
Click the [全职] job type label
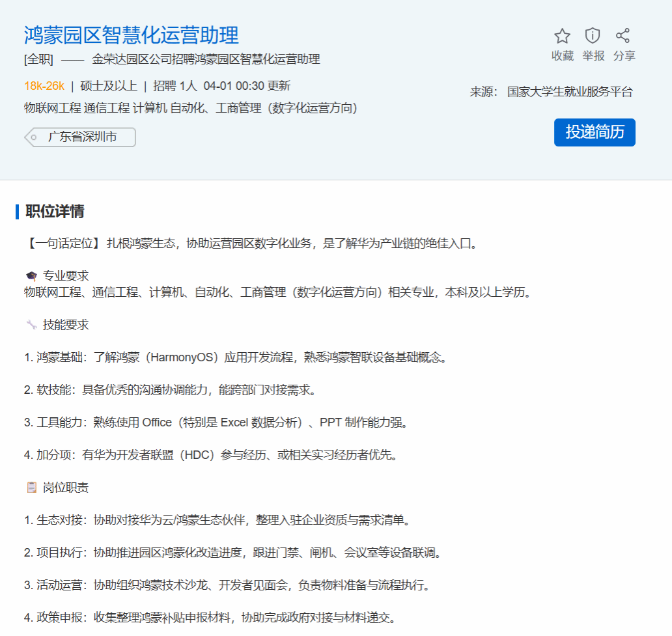point(38,59)
